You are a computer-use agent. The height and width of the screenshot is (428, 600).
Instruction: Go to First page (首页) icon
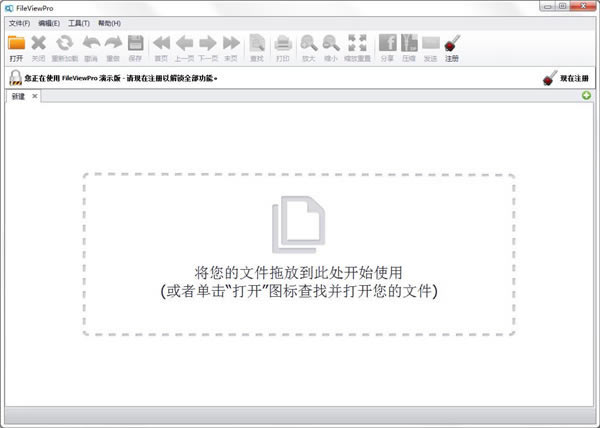(161, 43)
